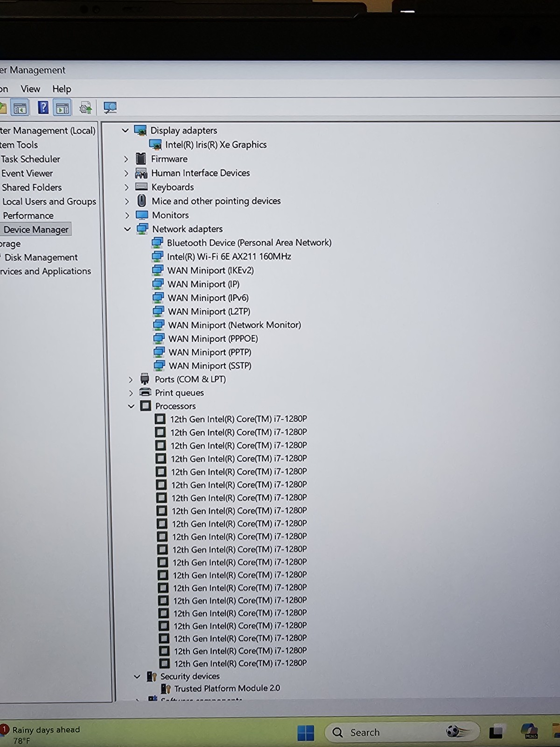
Task: Select the Processors category label
Action: click(x=175, y=406)
